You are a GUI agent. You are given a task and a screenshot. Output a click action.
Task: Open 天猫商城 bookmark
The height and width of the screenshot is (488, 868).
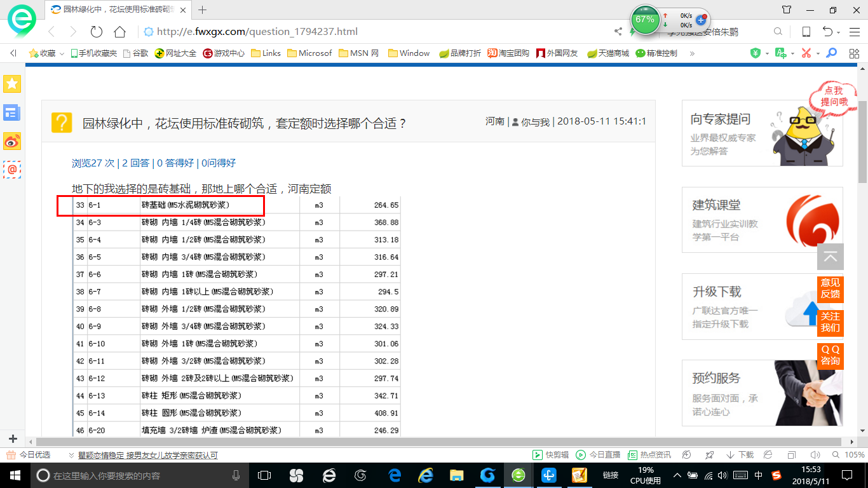pyautogui.click(x=608, y=53)
